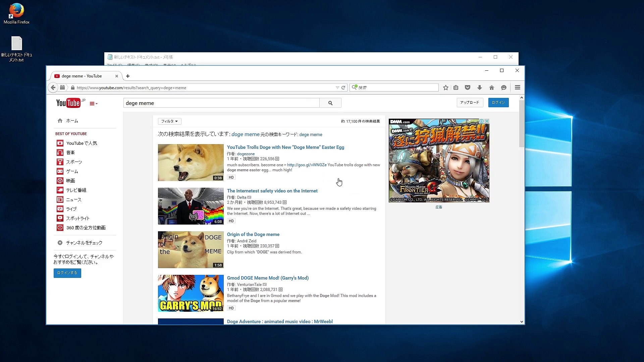Open Doge Adventure animated music video link
644x362 pixels.
(280, 321)
